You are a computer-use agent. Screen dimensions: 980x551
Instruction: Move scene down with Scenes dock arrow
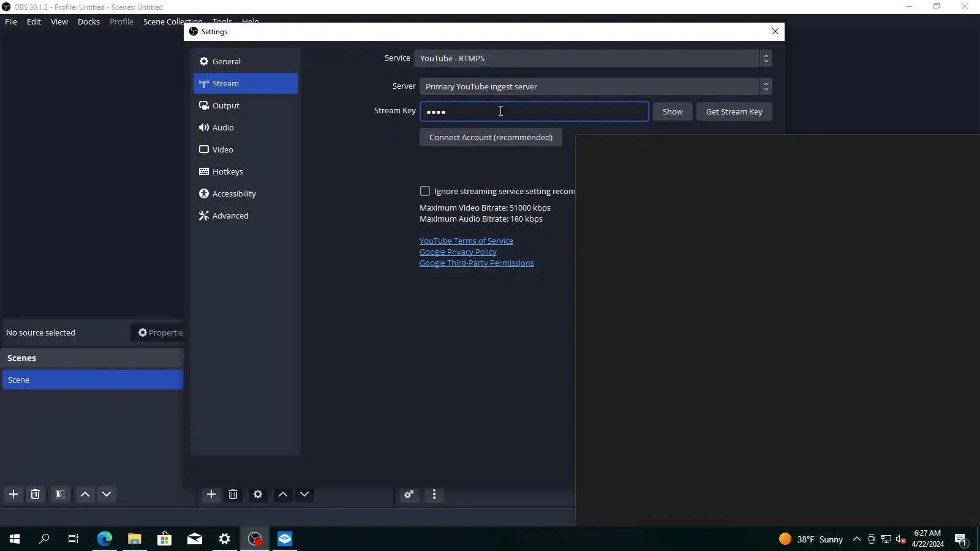(x=107, y=494)
